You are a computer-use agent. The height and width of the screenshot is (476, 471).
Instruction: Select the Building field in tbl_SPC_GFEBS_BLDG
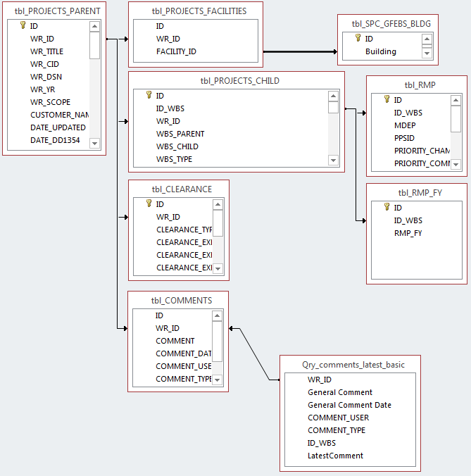[380, 51]
